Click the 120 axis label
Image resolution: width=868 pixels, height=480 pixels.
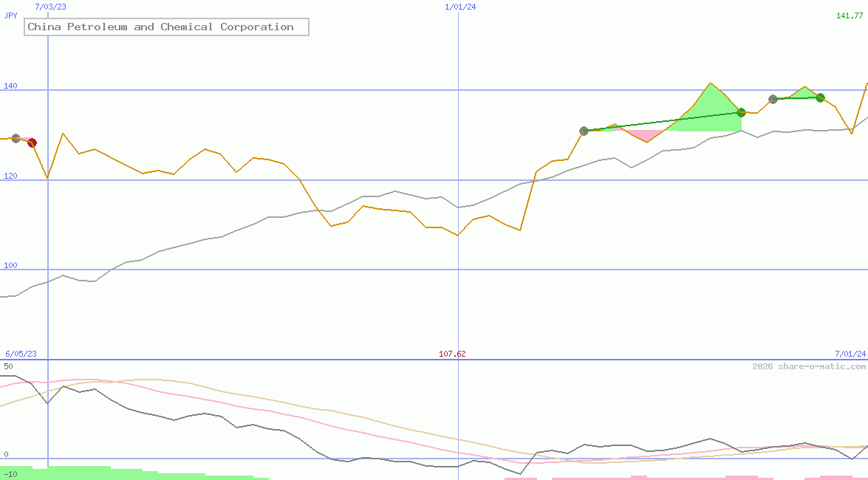click(x=10, y=176)
